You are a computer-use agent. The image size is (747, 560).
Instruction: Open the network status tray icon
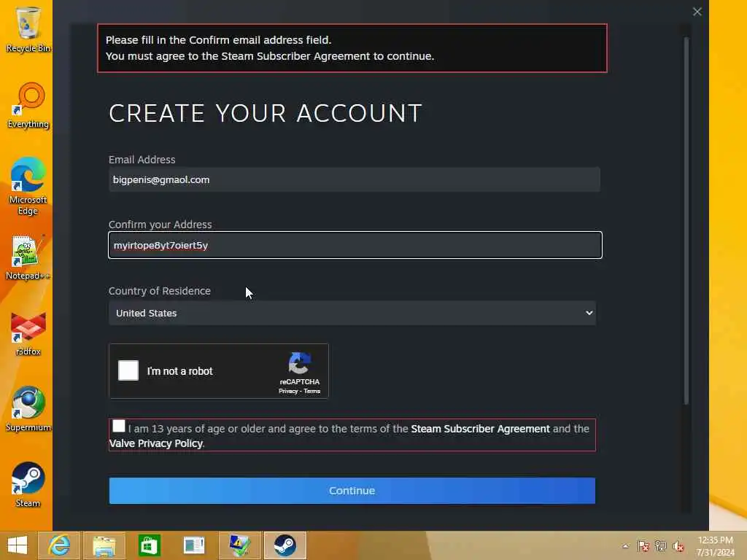[661, 546]
